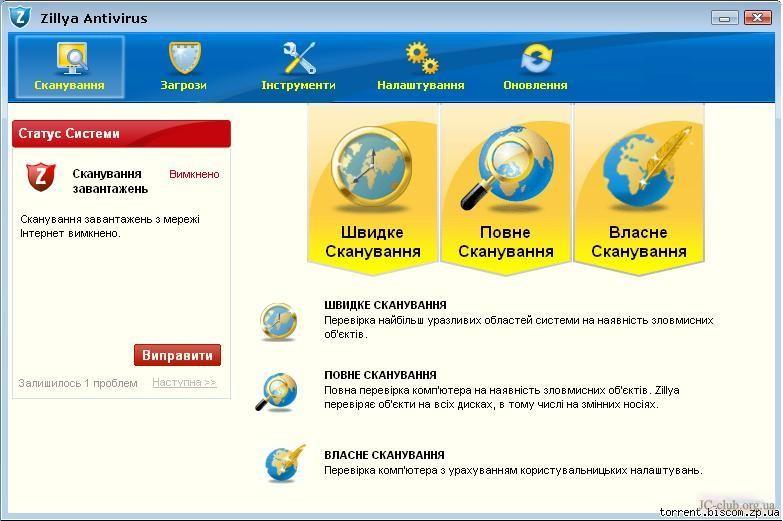Select the ПОВНЕ СКАНУВАННЯ heading
The width and height of the screenshot is (783, 521).
click(x=380, y=375)
